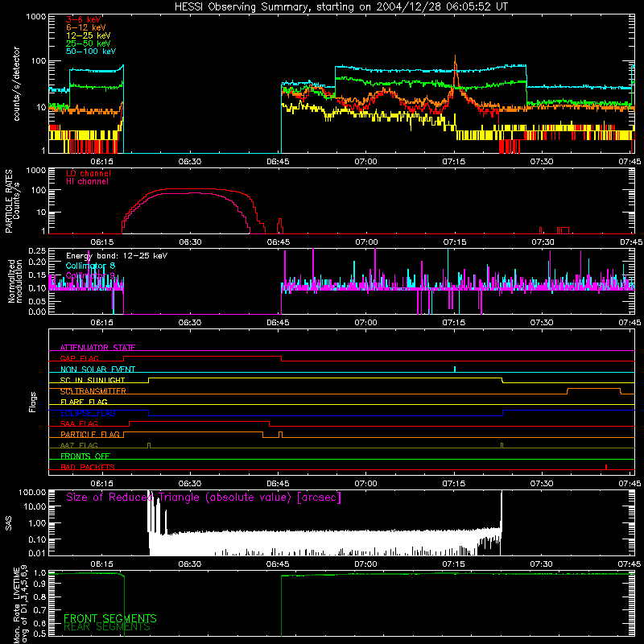Image resolution: width=644 pixels, height=644 pixels.
Task: Click the red bad packets tick near 07:40
Action: click(606, 467)
